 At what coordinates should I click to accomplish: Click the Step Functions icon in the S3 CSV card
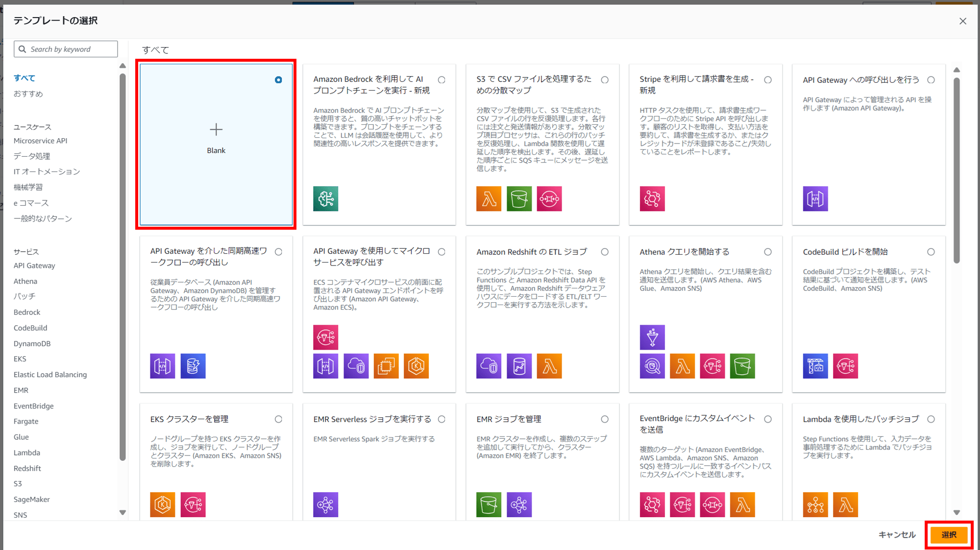(549, 198)
